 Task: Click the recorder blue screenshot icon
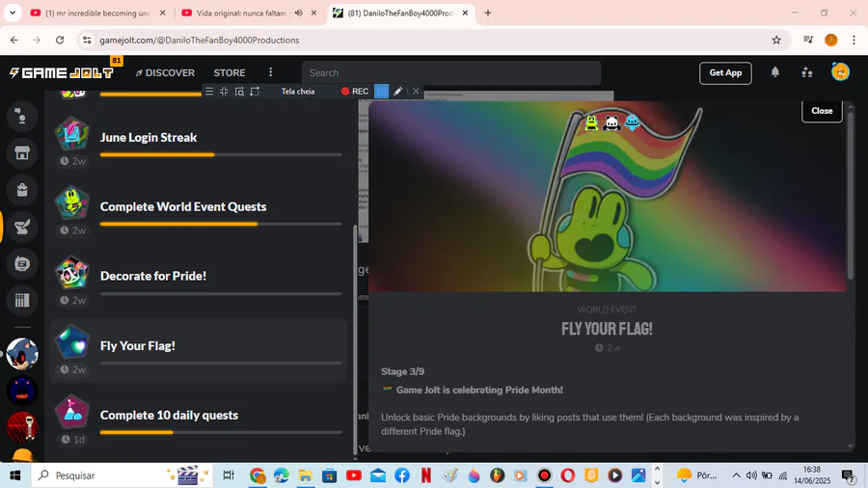tap(381, 92)
